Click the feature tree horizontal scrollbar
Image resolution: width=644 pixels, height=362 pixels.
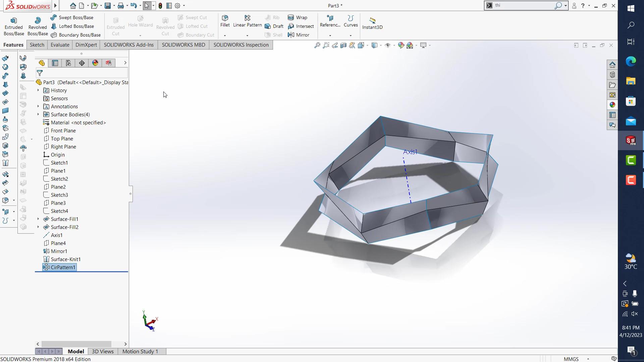(x=76, y=344)
